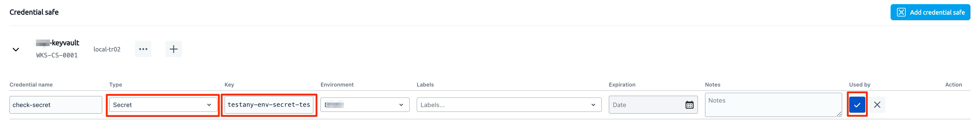
Task: Open the Environment dropdown
Action: 365,105
